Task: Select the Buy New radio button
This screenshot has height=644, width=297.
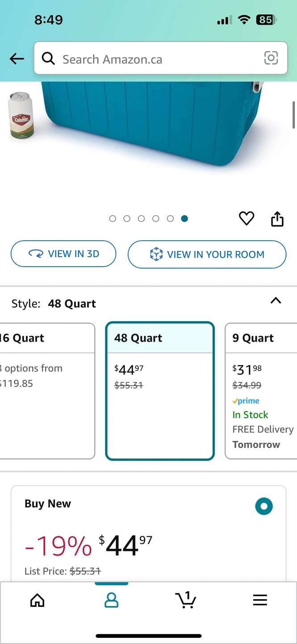Action: tap(264, 506)
